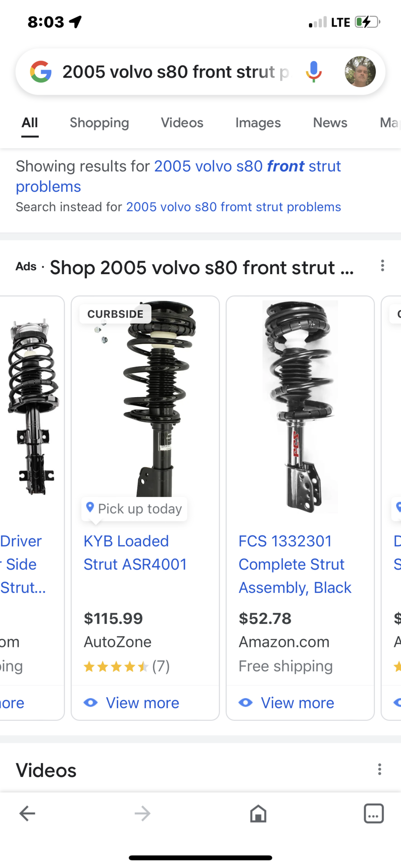View more for the AutoZone strut
The width and height of the screenshot is (401, 868).
click(142, 702)
